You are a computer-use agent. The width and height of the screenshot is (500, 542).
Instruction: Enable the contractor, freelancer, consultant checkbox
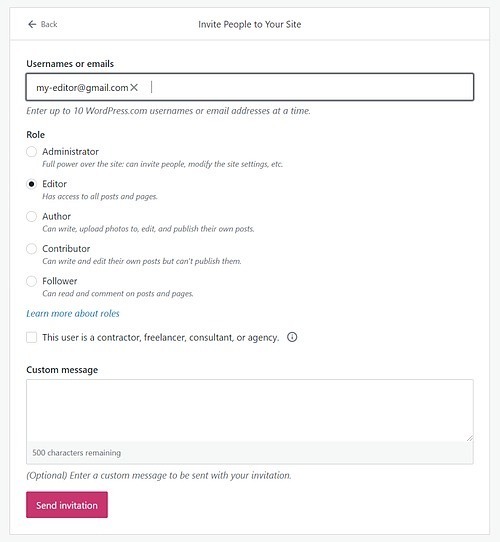[31, 337]
